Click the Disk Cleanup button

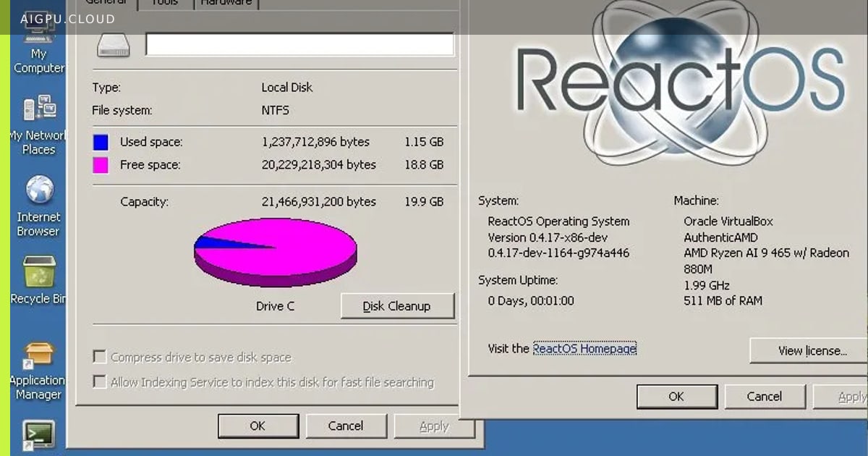point(397,305)
